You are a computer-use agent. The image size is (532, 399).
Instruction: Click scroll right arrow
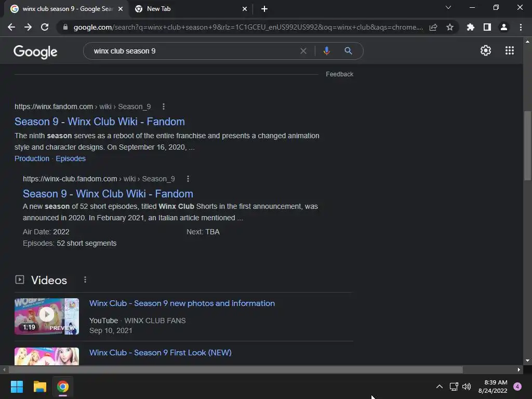point(519,369)
